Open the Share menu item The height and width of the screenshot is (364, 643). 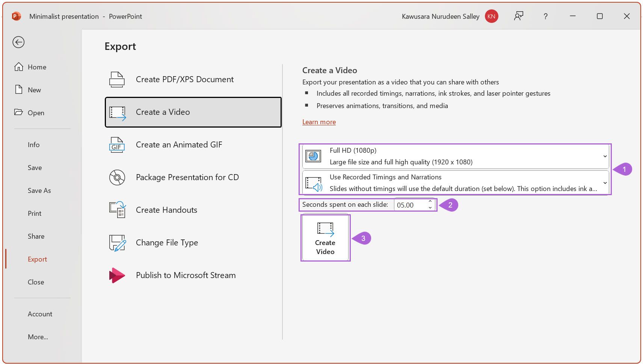click(x=36, y=236)
